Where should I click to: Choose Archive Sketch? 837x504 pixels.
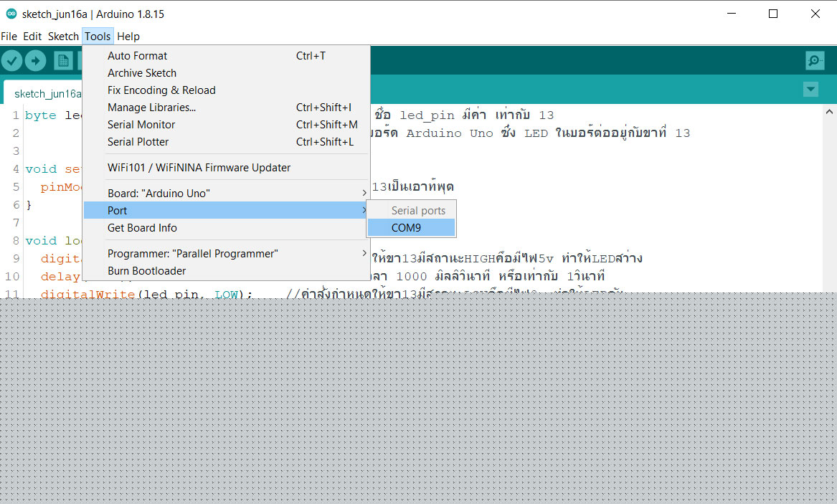click(x=227, y=73)
